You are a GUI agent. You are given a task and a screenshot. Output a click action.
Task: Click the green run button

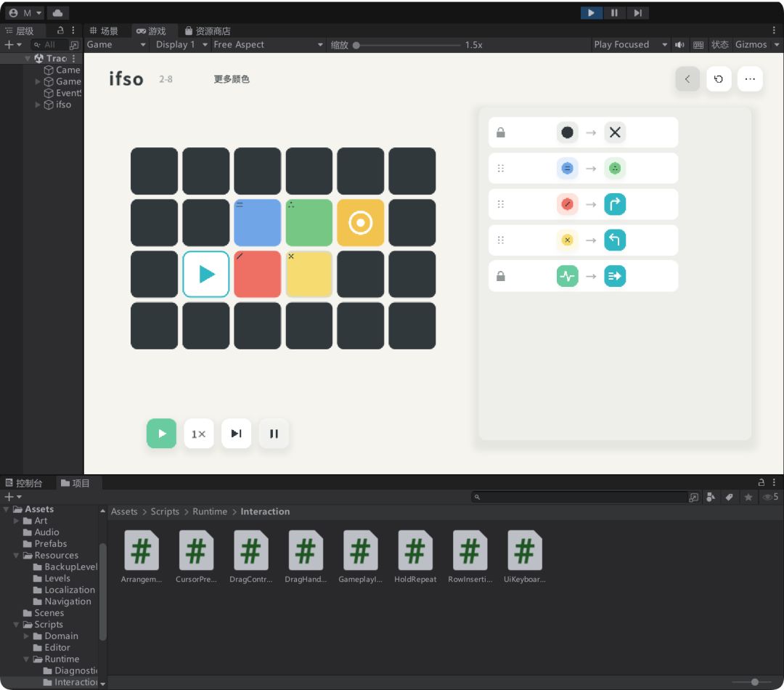click(161, 434)
